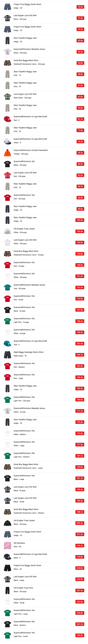88x644 pixels.
Task: Click the 19.5s sellout time badge
Action: [x=80, y=7]
